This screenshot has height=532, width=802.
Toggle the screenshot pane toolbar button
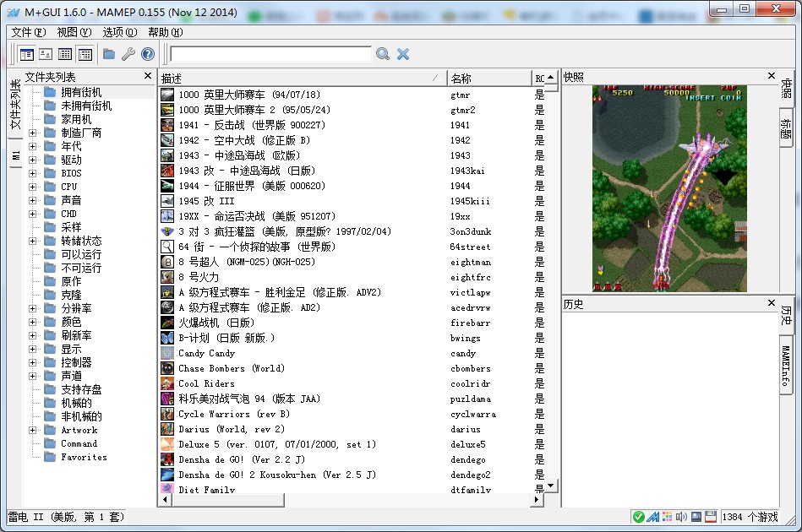click(x=45, y=54)
